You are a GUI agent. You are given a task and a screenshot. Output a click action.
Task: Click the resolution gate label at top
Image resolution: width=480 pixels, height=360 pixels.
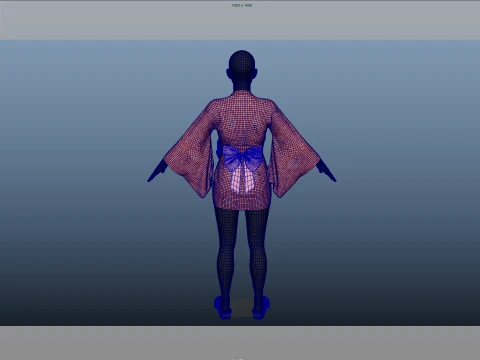[x=242, y=5]
